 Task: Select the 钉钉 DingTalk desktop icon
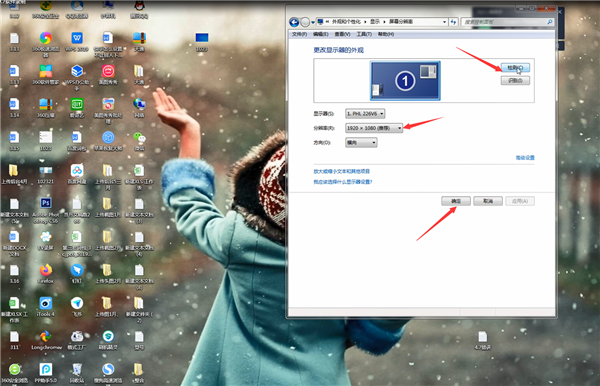coord(77,274)
